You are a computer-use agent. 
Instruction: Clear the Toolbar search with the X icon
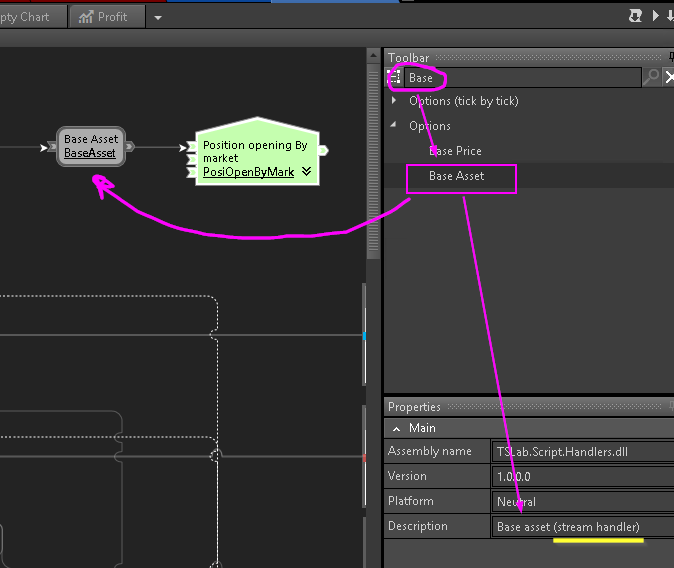click(669, 77)
